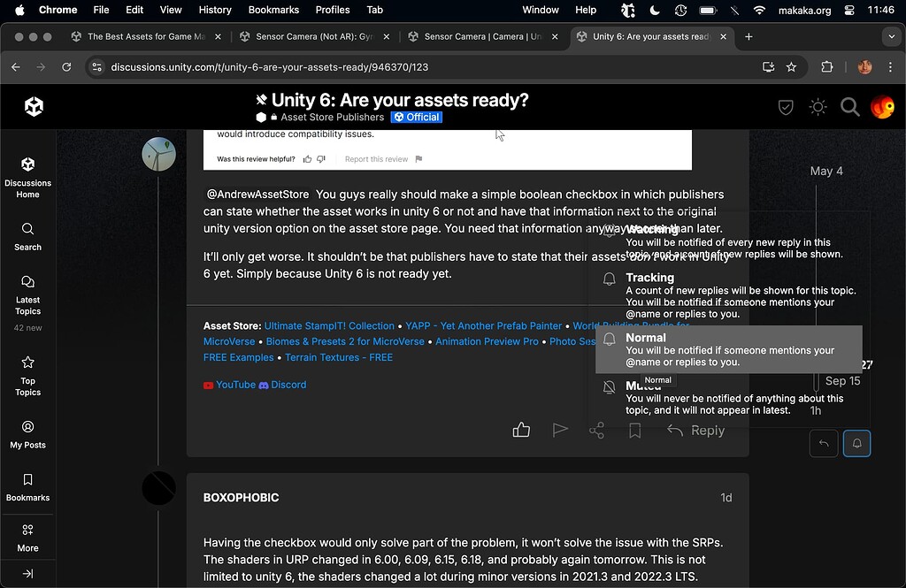Open FREE Examples link
Screen dimensions: 906x588
239,357
